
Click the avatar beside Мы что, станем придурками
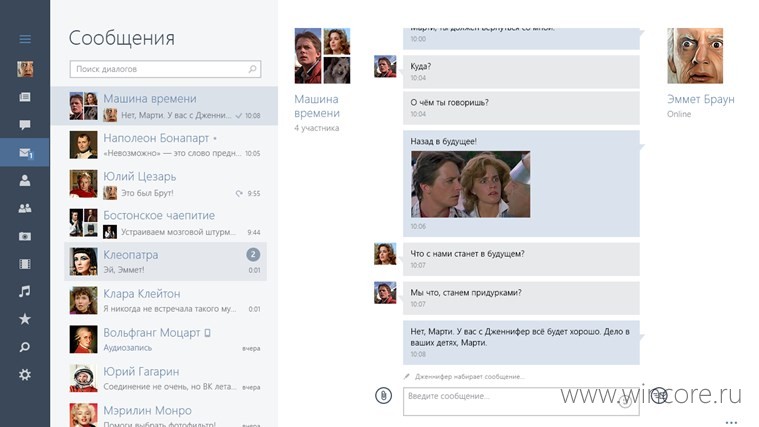pos(385,293)
